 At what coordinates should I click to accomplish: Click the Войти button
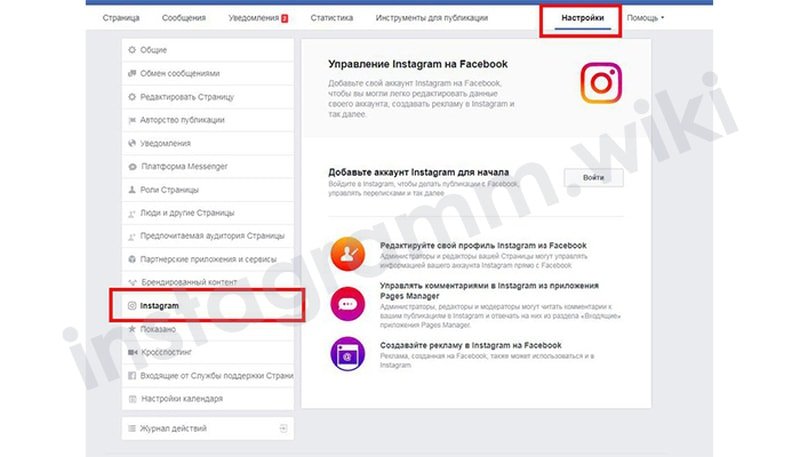[593, 177]
